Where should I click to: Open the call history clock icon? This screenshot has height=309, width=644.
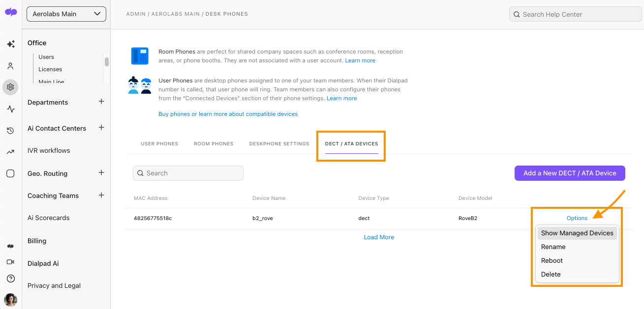click(10, 131)
